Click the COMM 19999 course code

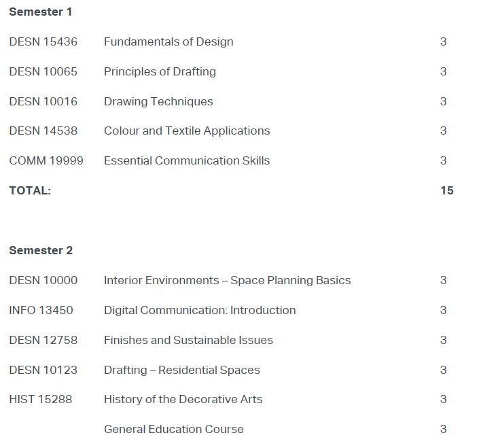pyautogui.click(x=46, y=160)
